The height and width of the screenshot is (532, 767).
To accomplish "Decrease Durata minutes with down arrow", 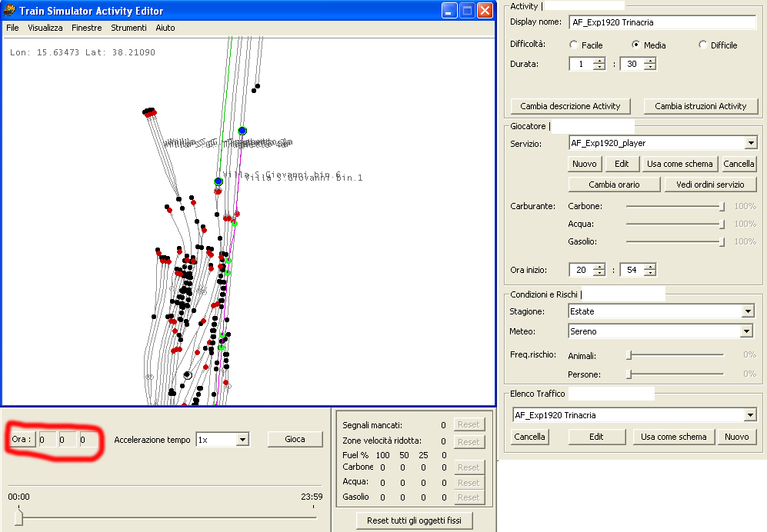I will 650,68.
